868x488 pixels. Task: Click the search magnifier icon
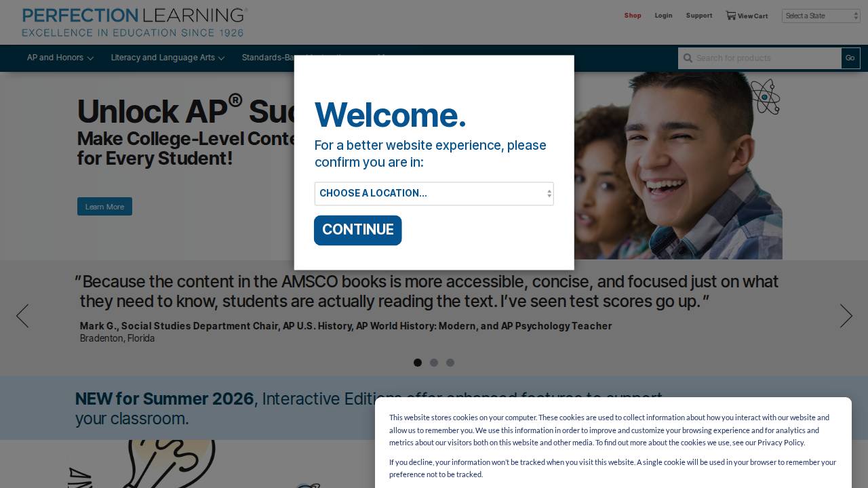point(688,58)
